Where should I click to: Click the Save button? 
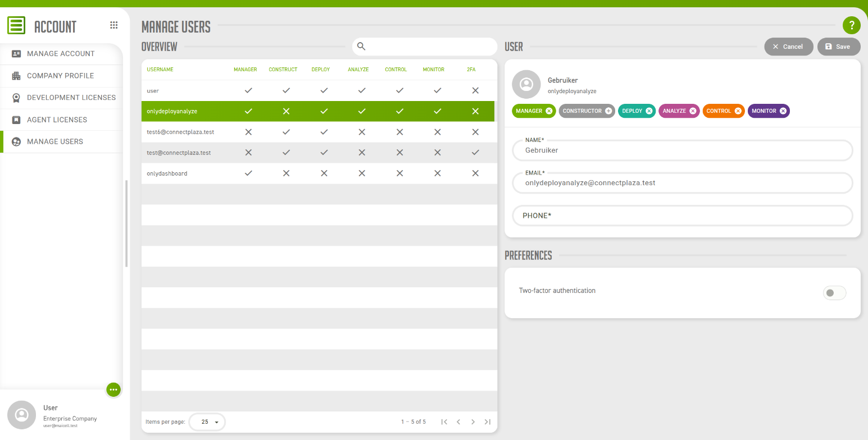839,47
